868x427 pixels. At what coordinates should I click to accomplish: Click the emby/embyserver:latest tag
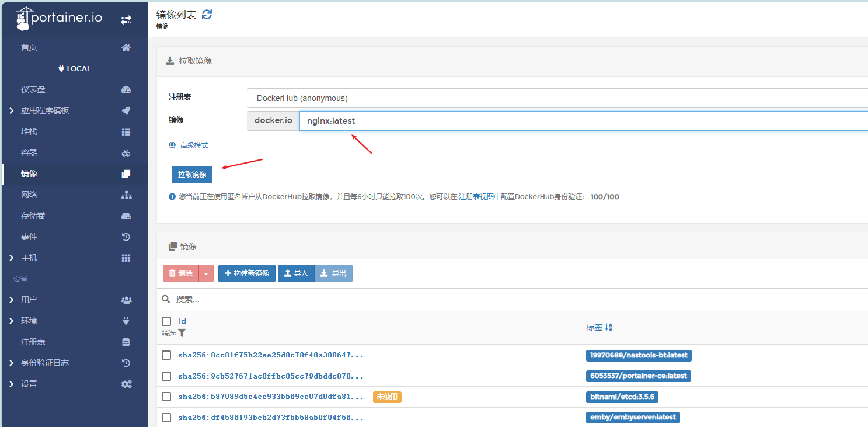click(x=633, y=418)
